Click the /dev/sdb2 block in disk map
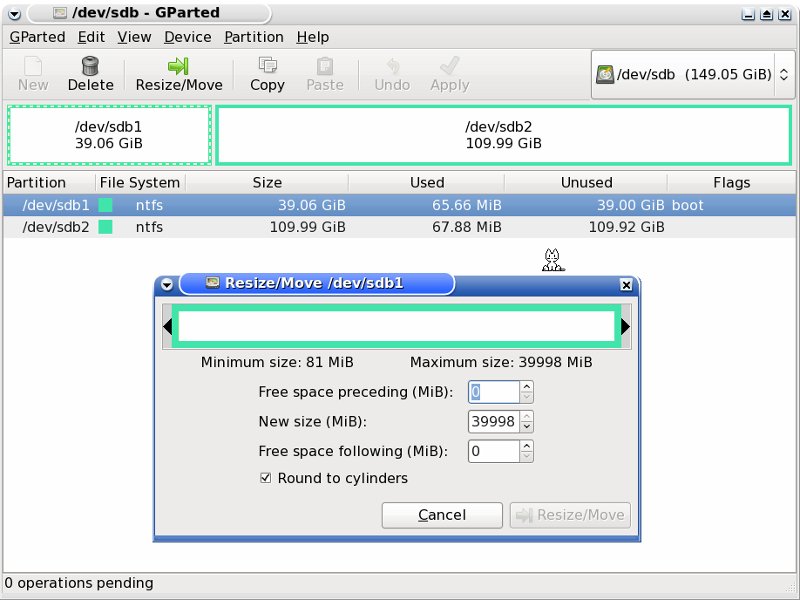The width and height of the screenshot is (800, 600). click(503, 135)
